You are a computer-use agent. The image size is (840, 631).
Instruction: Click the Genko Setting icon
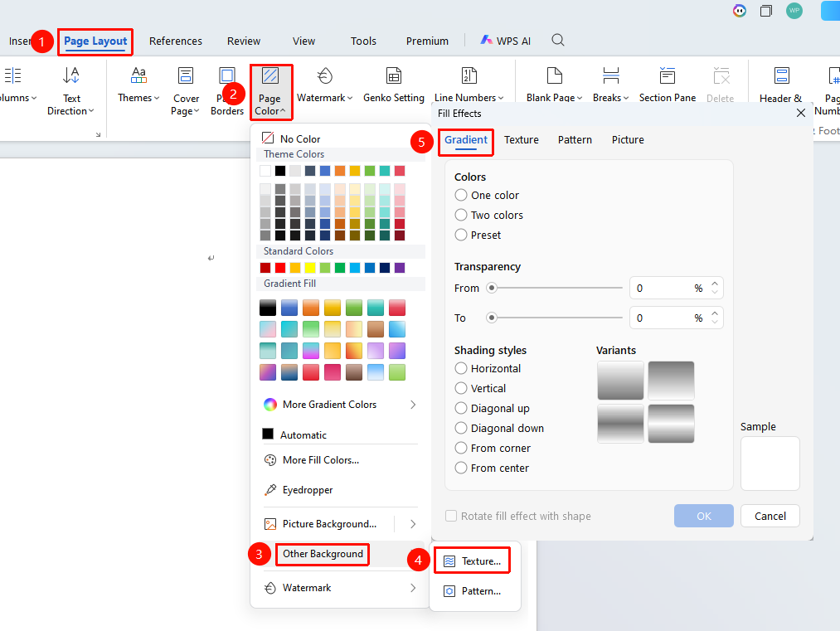(x=394, y=76)
